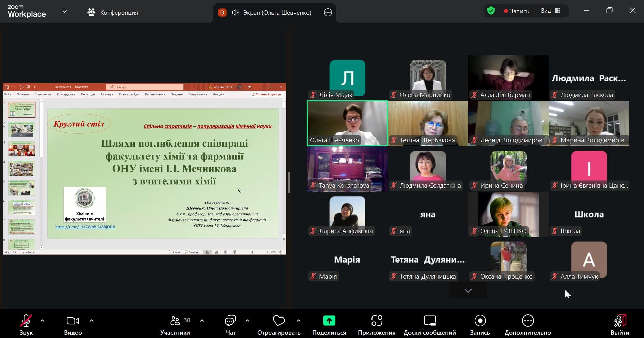644x338 pixels.
Task: Click the green encryption shield icon
Action: pos(491,11)
